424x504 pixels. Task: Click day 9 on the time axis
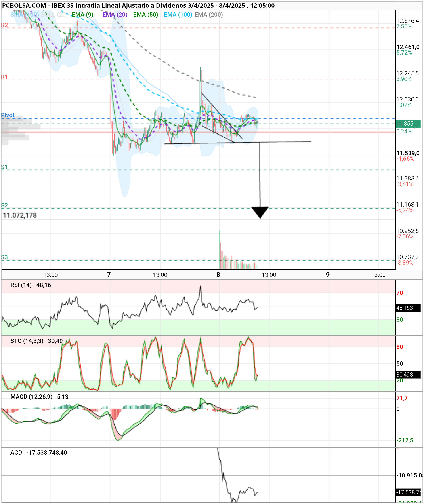tap(328, 275)
